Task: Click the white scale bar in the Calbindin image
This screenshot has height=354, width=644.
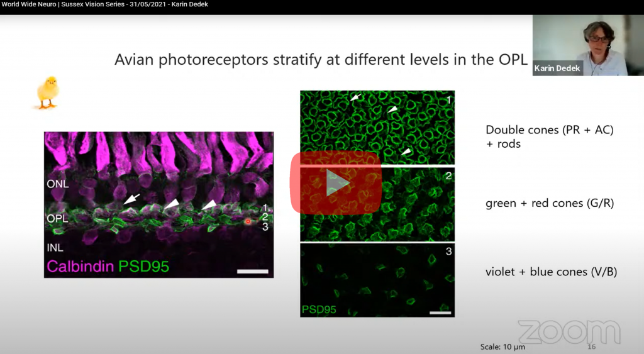Action: (253, 272)
